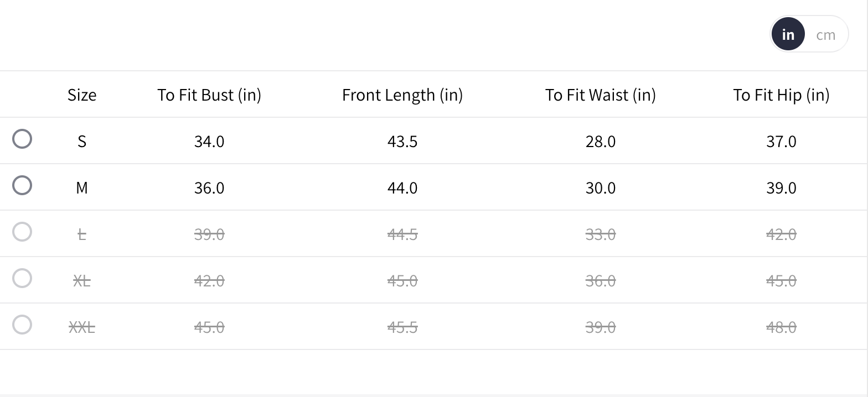Click the disabled radio button for size XL
868x397 pixels.
[22, 278]
